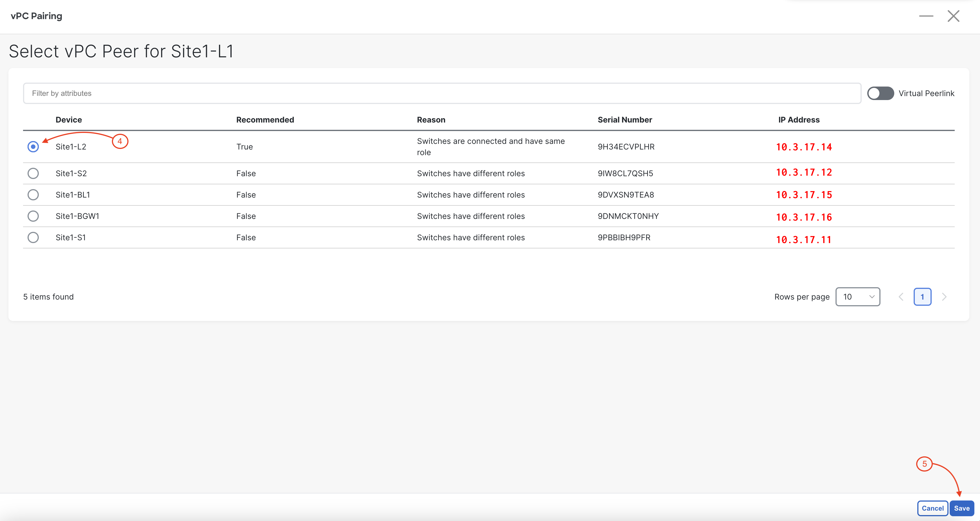Select Site1-S2 radio button
Image resolution: width=980 pixels, height=521 pixels.
[x=33, y=173]
